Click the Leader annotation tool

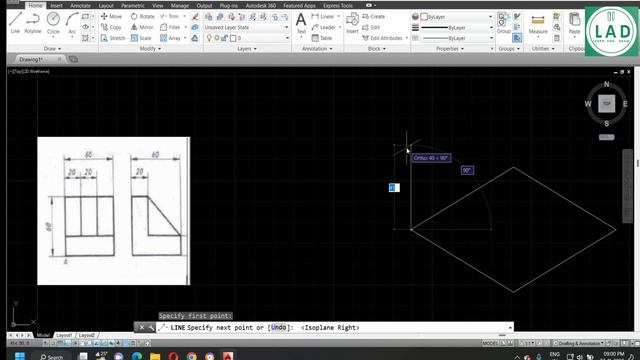tap(323, 27)
